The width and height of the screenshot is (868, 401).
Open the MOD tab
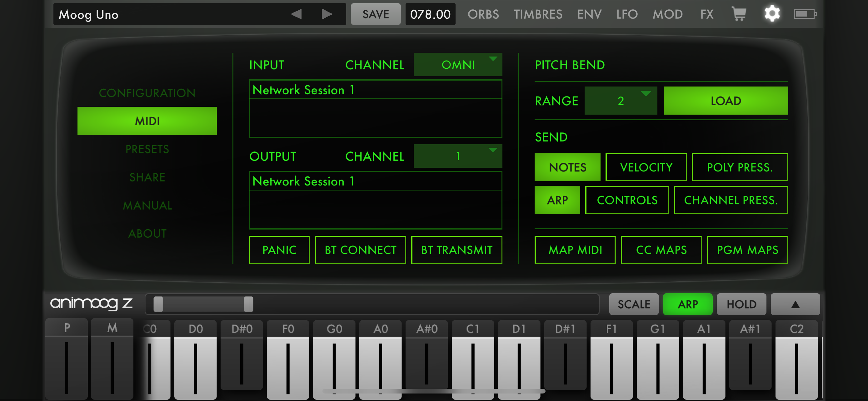[667, 14]
